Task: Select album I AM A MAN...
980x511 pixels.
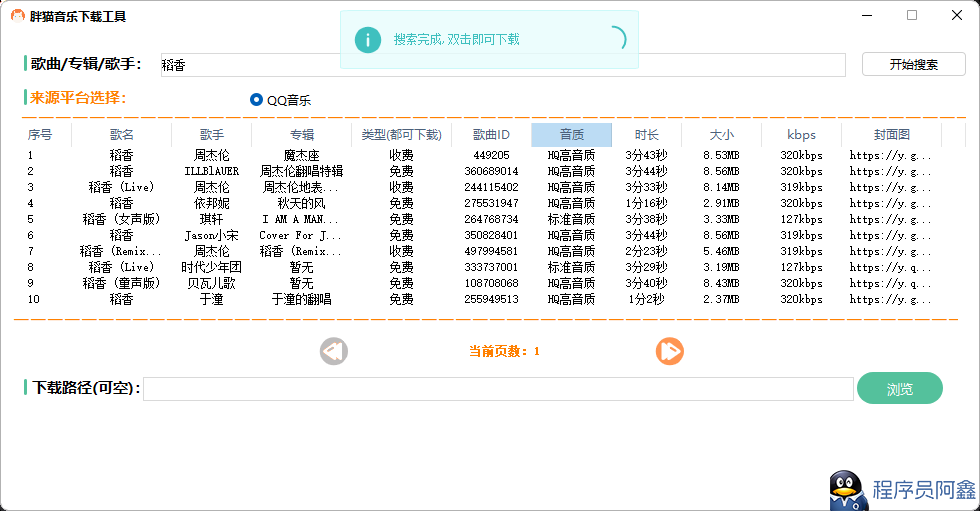Action: coord(301,219)
